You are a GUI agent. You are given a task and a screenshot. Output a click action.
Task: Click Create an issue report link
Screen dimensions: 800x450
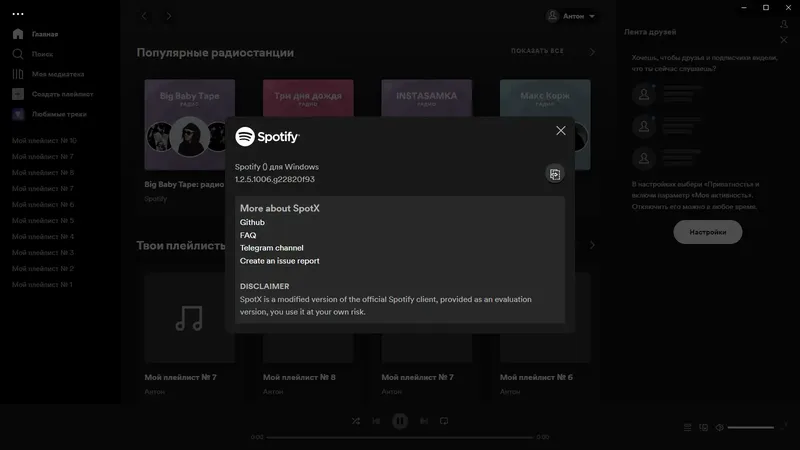(280, 261)
